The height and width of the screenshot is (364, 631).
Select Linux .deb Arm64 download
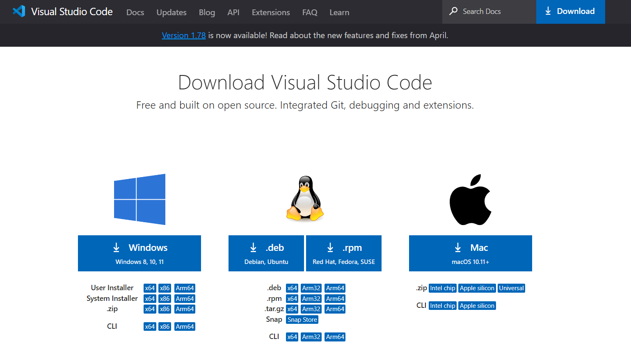pyautogui.click(x=335, y=288)
